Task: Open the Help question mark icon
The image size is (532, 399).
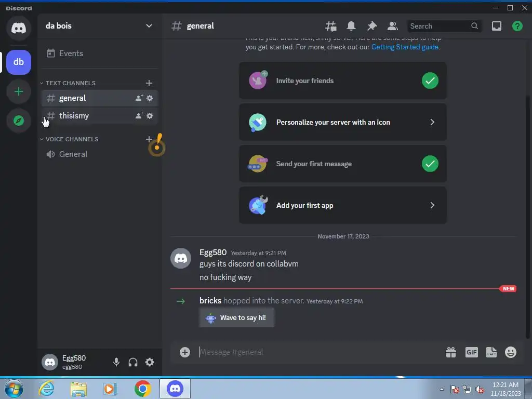Action: (517, 26)
